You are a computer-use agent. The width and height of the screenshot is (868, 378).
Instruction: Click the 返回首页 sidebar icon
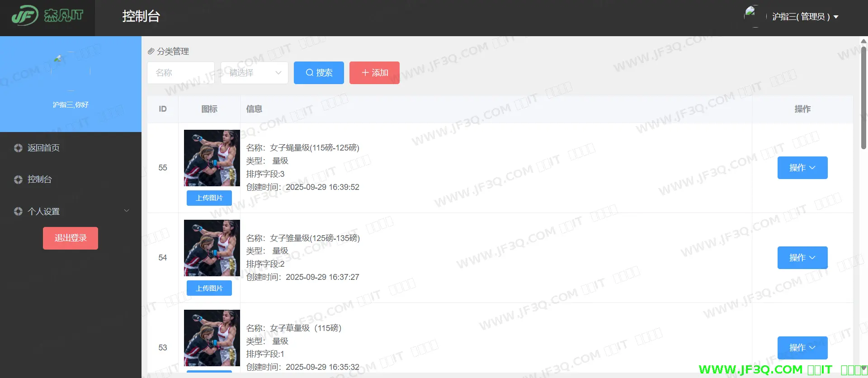(x=18, y=148)
